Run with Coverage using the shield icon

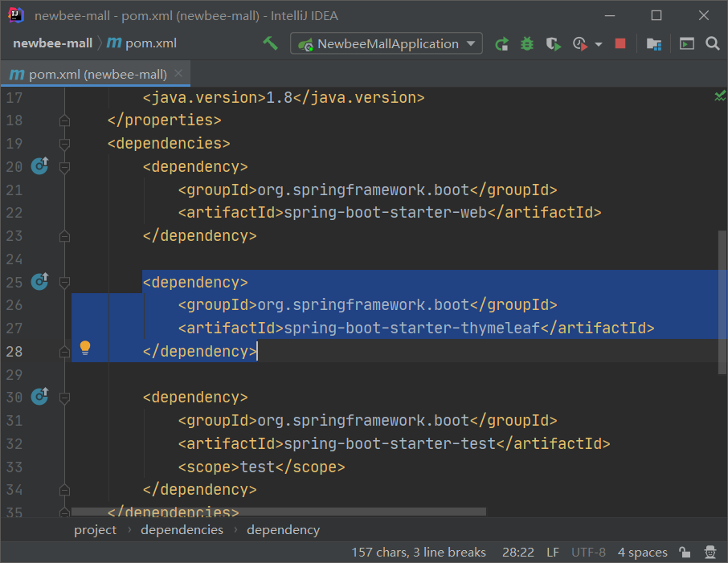553,44
